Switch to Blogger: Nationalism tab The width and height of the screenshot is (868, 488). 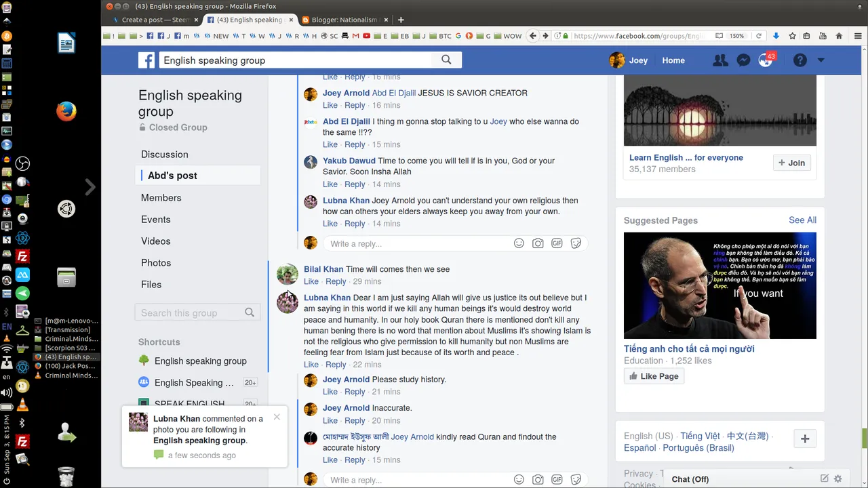pos(344,20)
